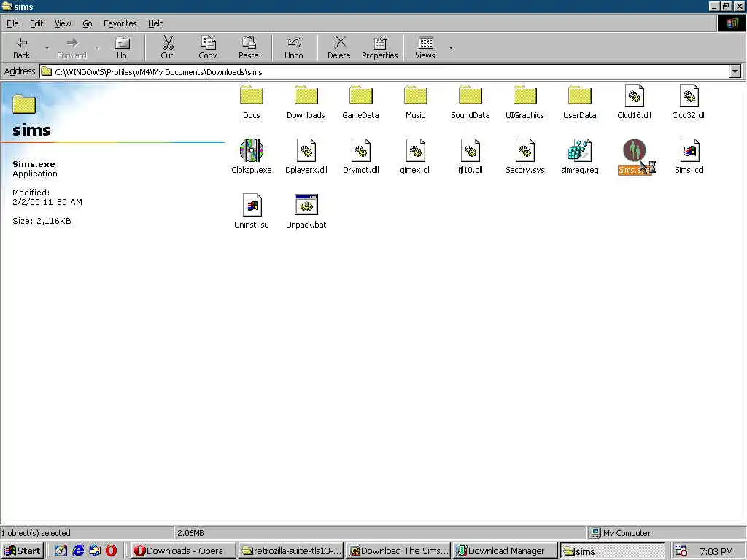Select the GameData folder
The image size is (747, 560).
pyautogui.click(x=360, y=102)
